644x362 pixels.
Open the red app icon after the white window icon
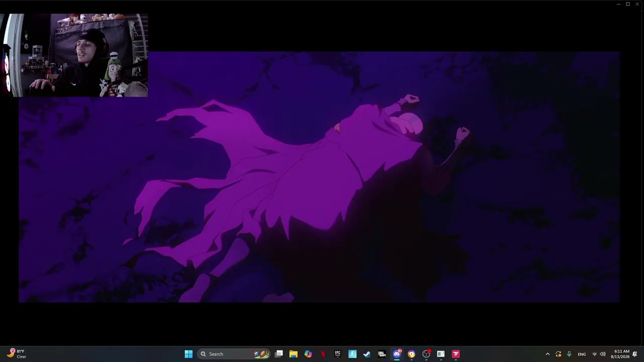456,354
